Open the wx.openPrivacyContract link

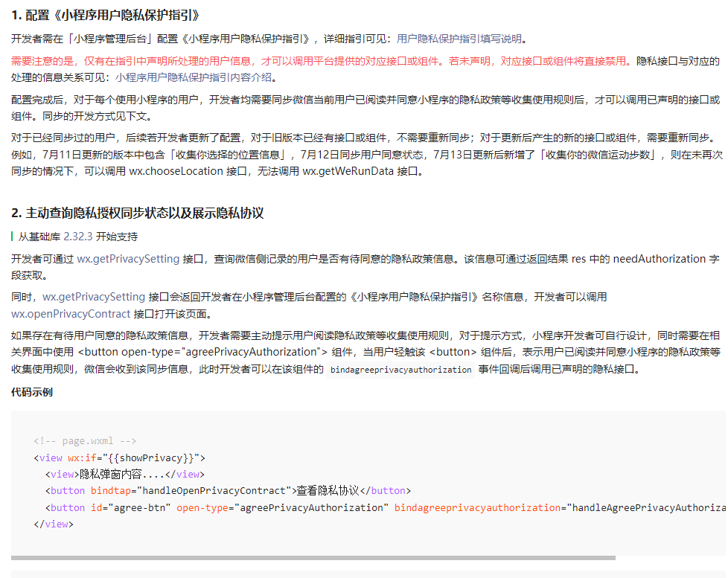click(71, 314)
